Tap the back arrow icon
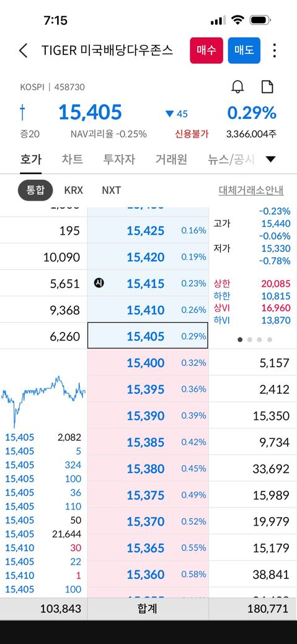Screen dimensions: 297x644 click(x=24, y=51)
